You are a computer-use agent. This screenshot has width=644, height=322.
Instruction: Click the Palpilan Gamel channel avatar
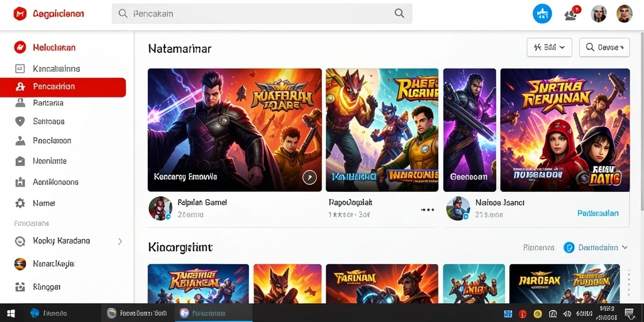(x=160, y=208)
